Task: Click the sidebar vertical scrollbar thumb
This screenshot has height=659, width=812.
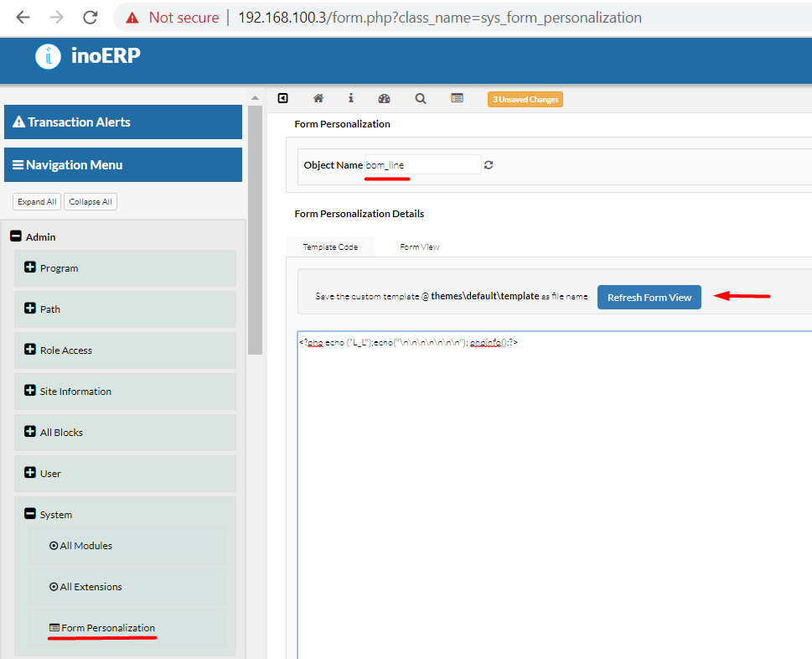Action: tap(255, 230)
